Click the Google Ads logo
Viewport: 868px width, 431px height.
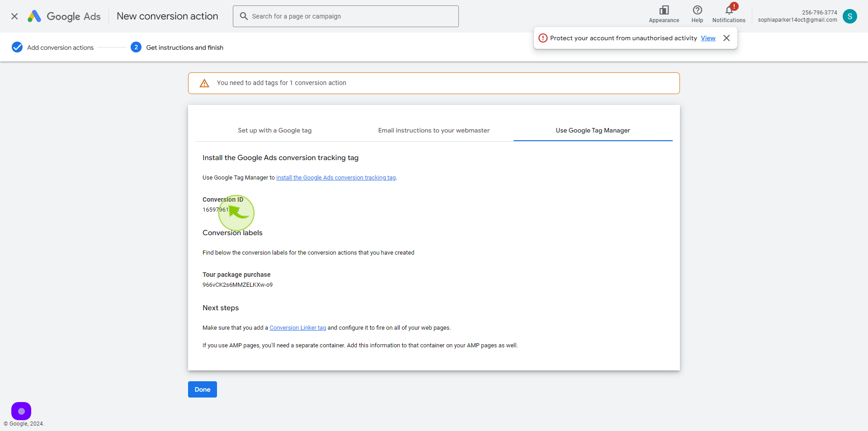pos(64,16)
